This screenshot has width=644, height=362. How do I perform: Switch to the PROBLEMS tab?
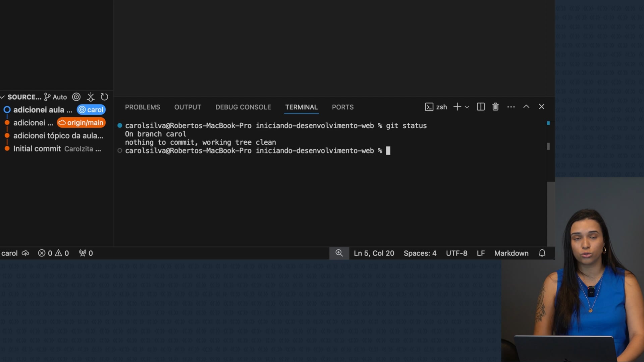tap(143, 107)
